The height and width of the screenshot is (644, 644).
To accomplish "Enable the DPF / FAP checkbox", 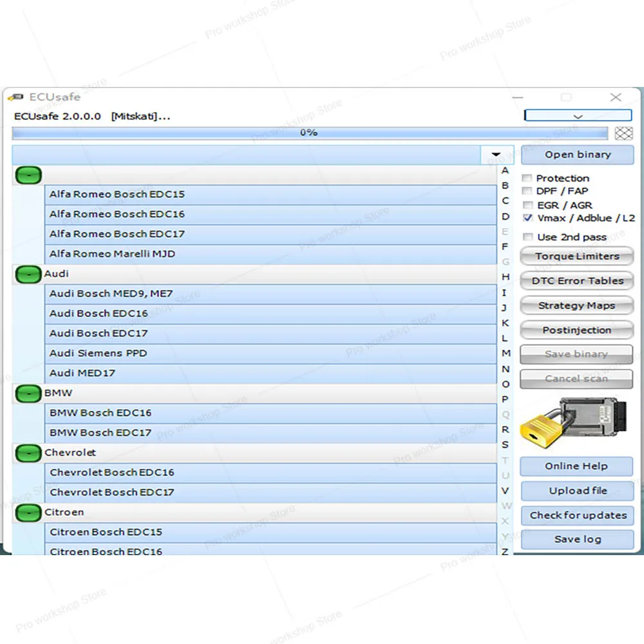I will coord(527,191).
